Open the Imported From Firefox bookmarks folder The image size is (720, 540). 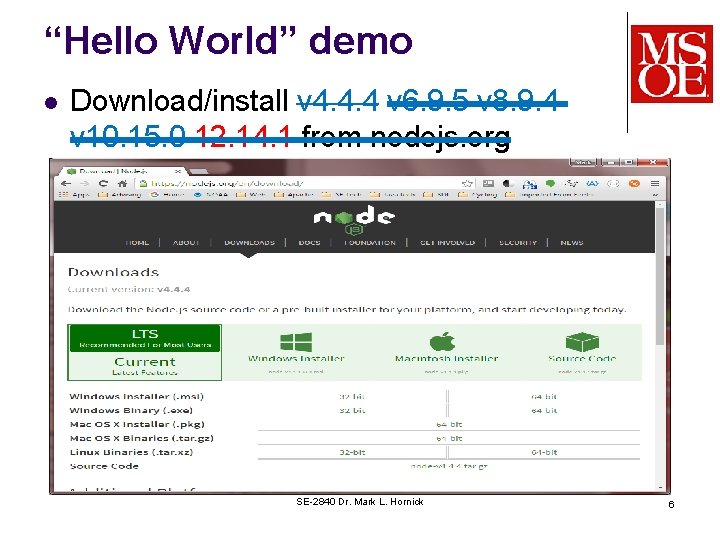tap(549, 195)
